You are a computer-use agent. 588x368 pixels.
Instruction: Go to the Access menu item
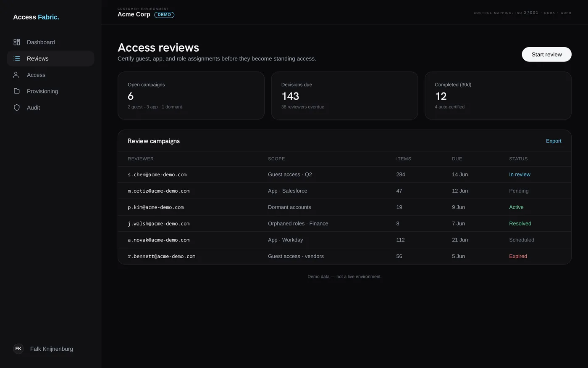click(x=50, y=75)
